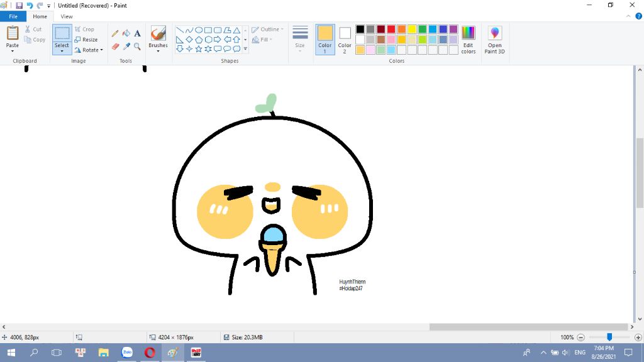The width and height of the screenshot is (644, 362).
Task: Pick the Triangle shape
Action: click(x=236, y=30)
